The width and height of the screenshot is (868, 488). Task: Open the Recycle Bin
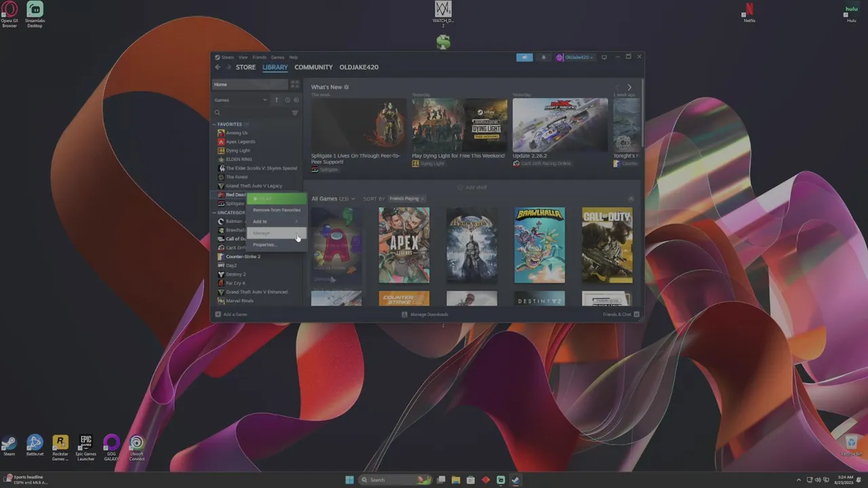(x=851, y=445)
